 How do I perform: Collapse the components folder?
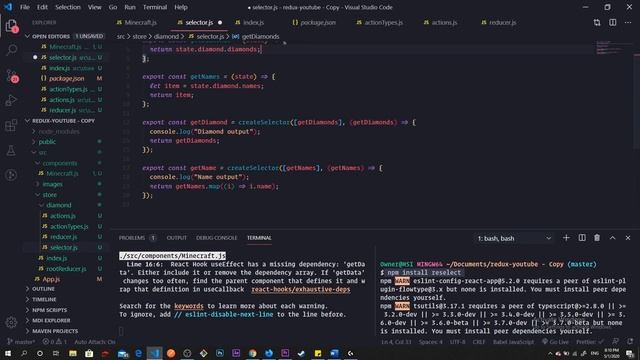click(x=60, y=163)
